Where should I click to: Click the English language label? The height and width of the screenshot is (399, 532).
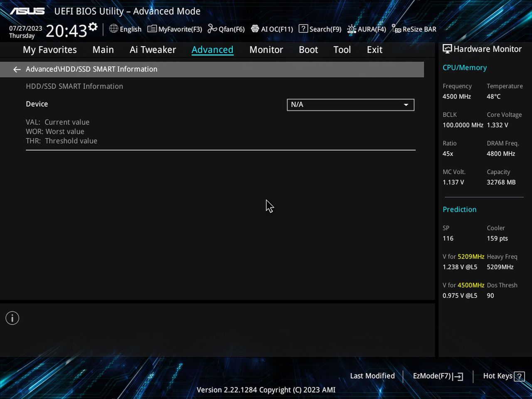point(131,29)
